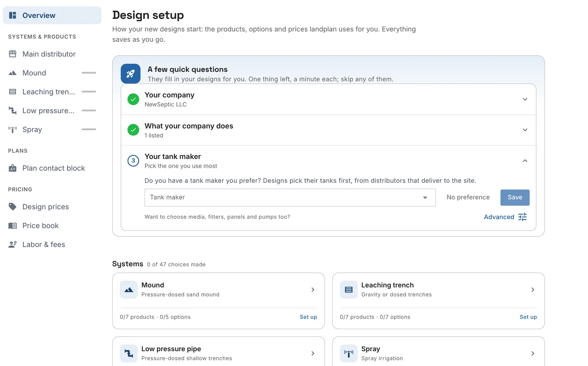Click the Advanced sliders icon
The height and width of the screenshot is (366, 588).
pos(522,217)
